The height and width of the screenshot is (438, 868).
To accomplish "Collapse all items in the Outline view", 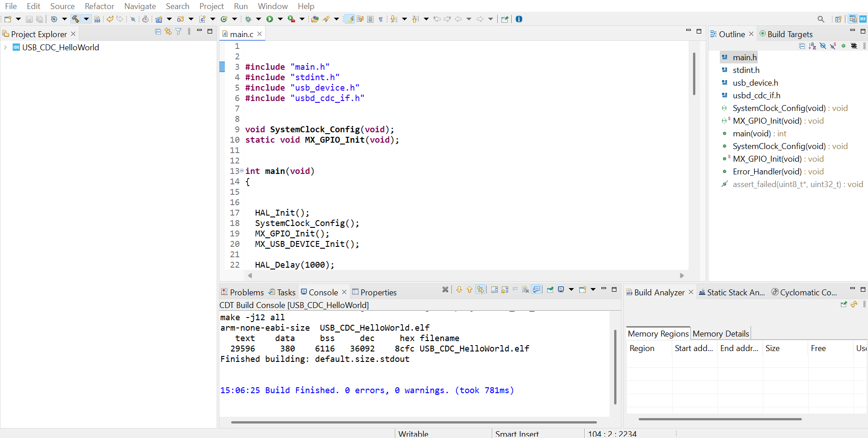I will click(x=802, y=46).
